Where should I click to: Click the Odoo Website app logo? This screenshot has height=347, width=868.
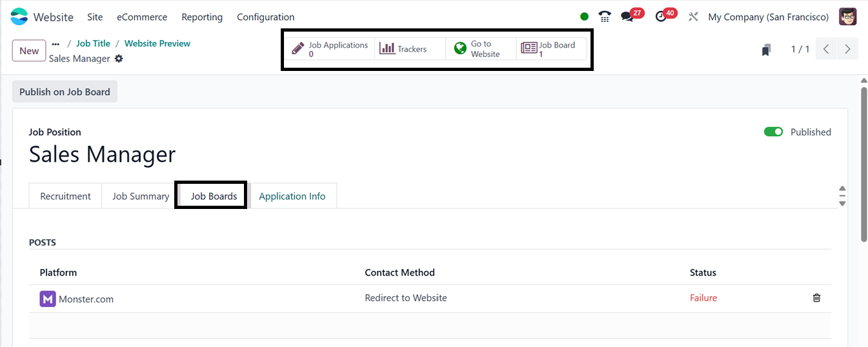[19, 17]
